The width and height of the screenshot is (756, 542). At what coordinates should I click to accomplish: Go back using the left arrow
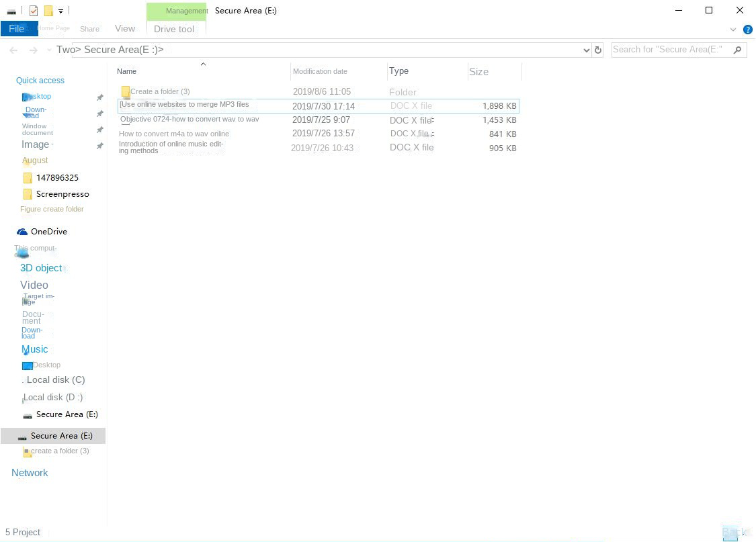click(13, 50)
